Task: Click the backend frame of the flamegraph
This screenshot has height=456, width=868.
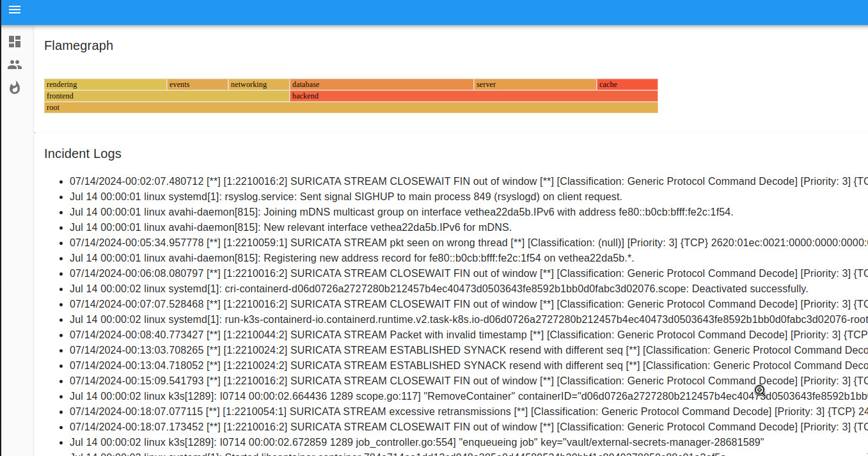Action: (473, 95)
